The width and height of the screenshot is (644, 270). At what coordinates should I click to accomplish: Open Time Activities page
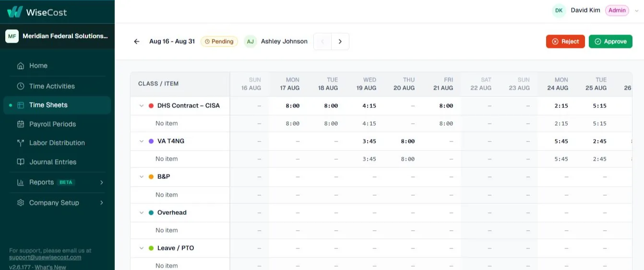coord(57,86)
